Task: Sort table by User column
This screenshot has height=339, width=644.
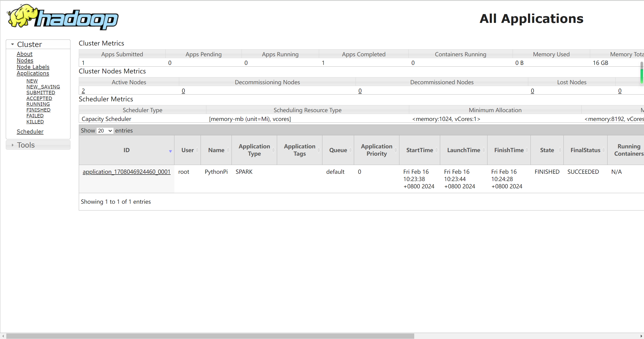Action: point(187,150)
